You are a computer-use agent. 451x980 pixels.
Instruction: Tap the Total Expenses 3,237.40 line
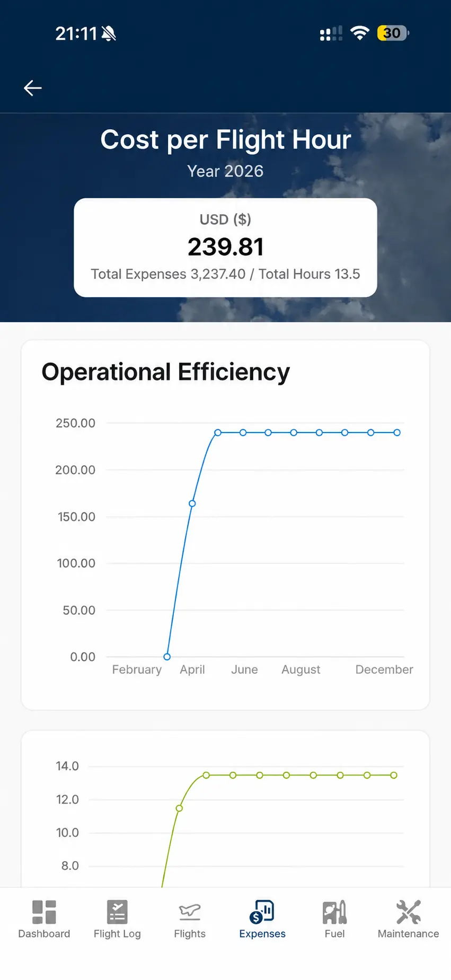tap(225, 274)
